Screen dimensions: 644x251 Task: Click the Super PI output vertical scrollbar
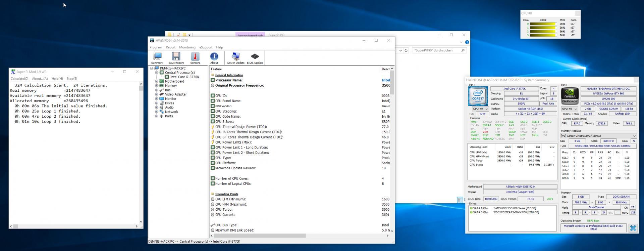(x=141, y=153)
